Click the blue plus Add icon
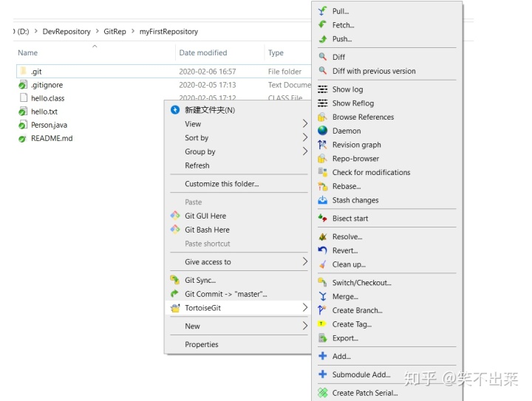This screenshot has width=532, height=401. click(x=323, y=356)
